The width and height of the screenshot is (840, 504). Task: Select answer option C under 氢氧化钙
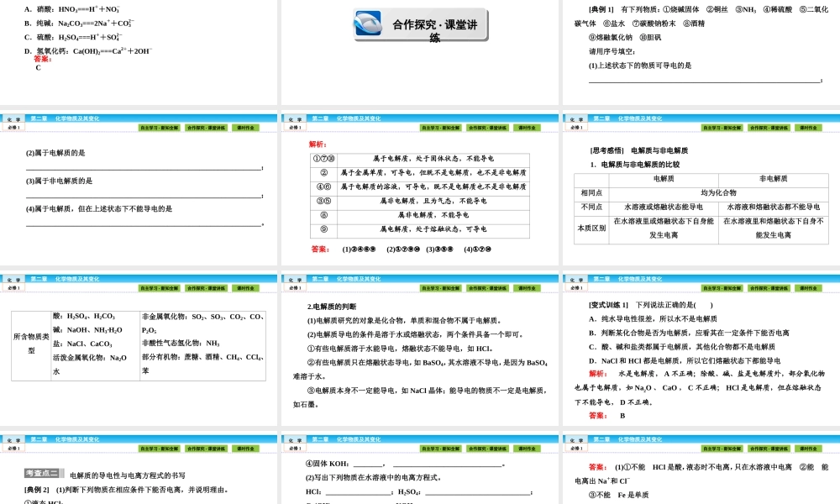click(x=37, y=66)
